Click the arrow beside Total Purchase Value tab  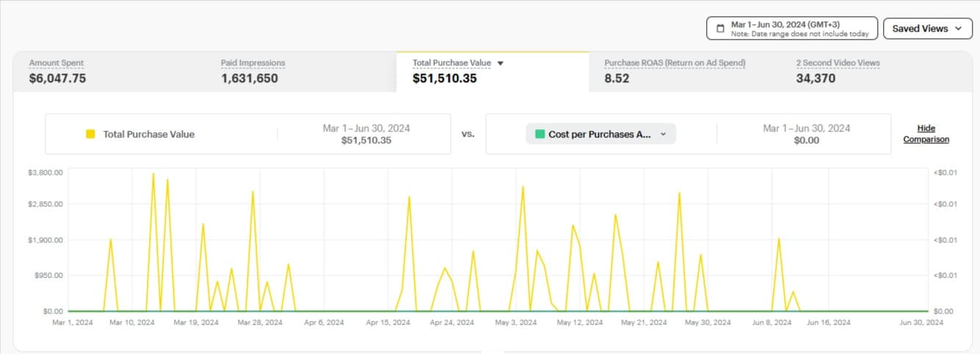(501, 63)
